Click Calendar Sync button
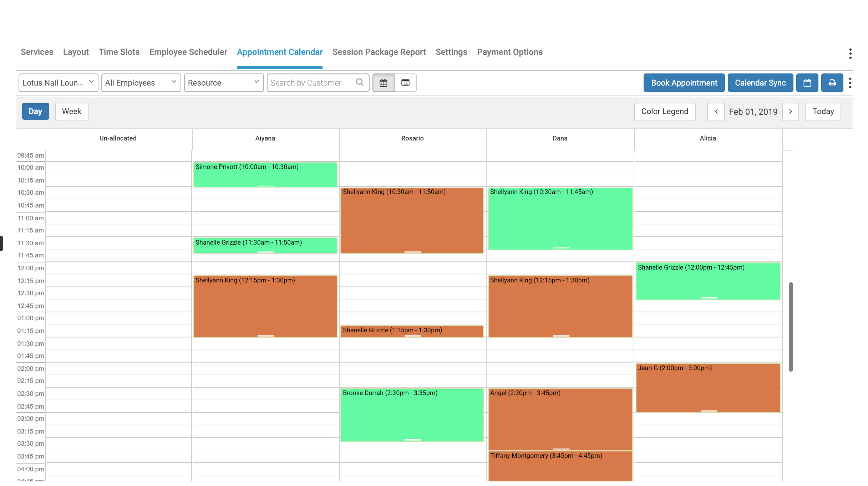 [x=760, y=83]
